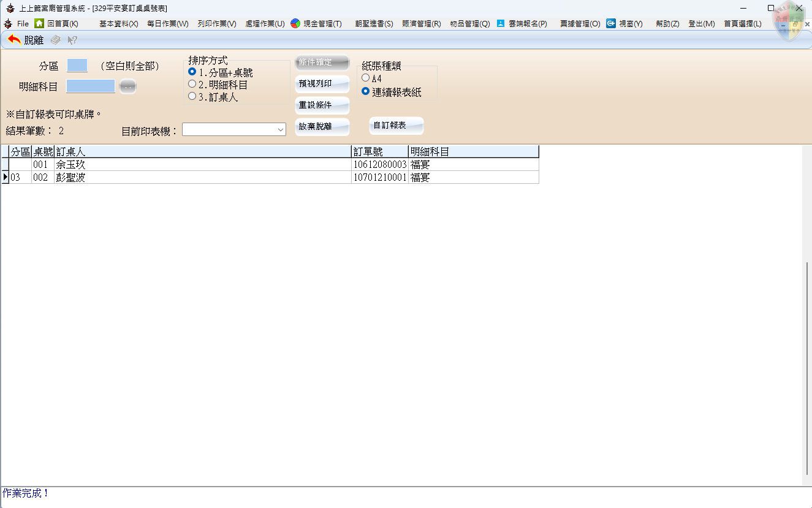
Task: Select sort by 1.分區+桌號
Action: pos(192,72)
